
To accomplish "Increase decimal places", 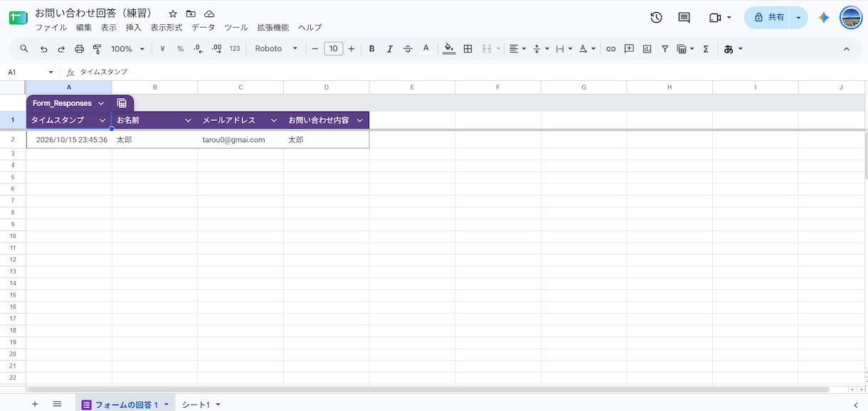I will click(x=216, y=49).
